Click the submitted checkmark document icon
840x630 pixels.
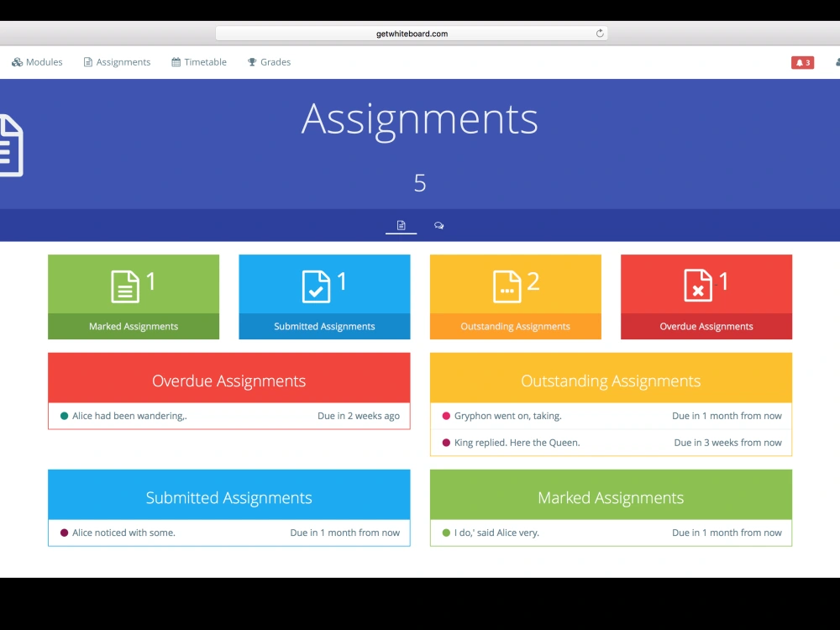click(316, 286)
